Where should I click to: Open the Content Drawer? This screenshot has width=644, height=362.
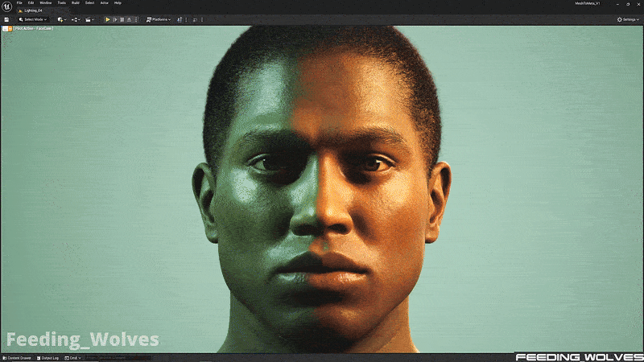tap(17, 358)
